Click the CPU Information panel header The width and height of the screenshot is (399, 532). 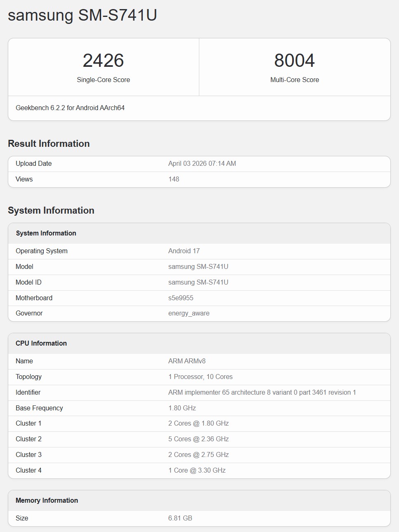pos(41,343)
